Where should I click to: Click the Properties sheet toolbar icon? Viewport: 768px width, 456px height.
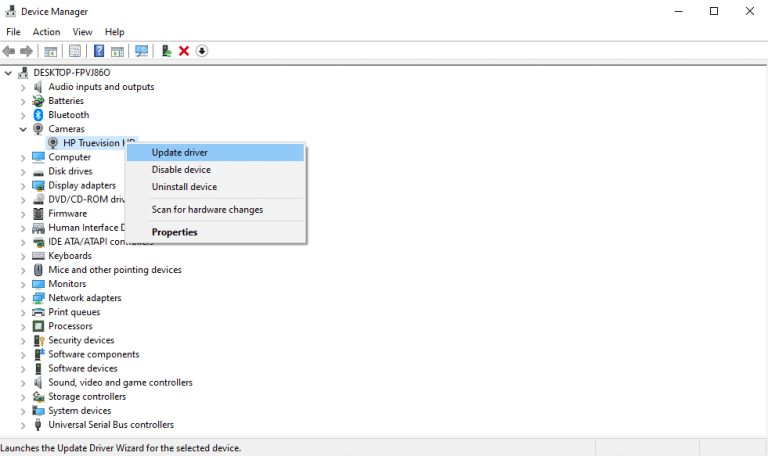[75, 51]
